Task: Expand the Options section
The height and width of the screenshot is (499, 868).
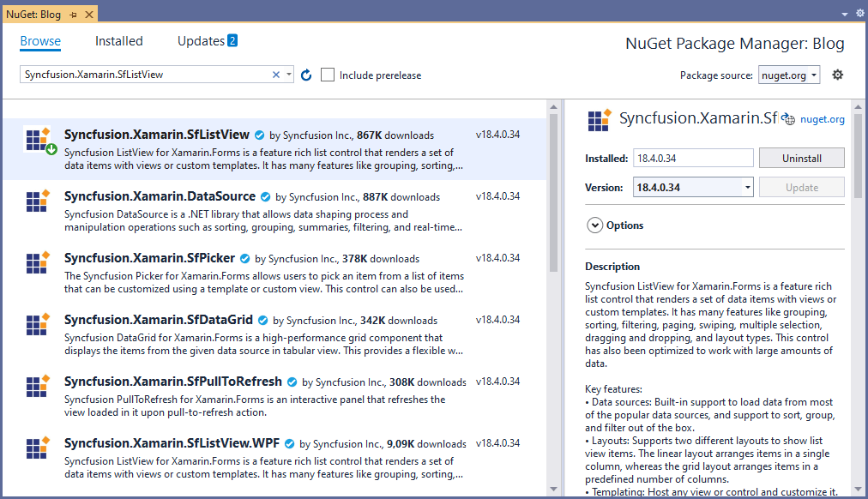Action: [594, 225]
